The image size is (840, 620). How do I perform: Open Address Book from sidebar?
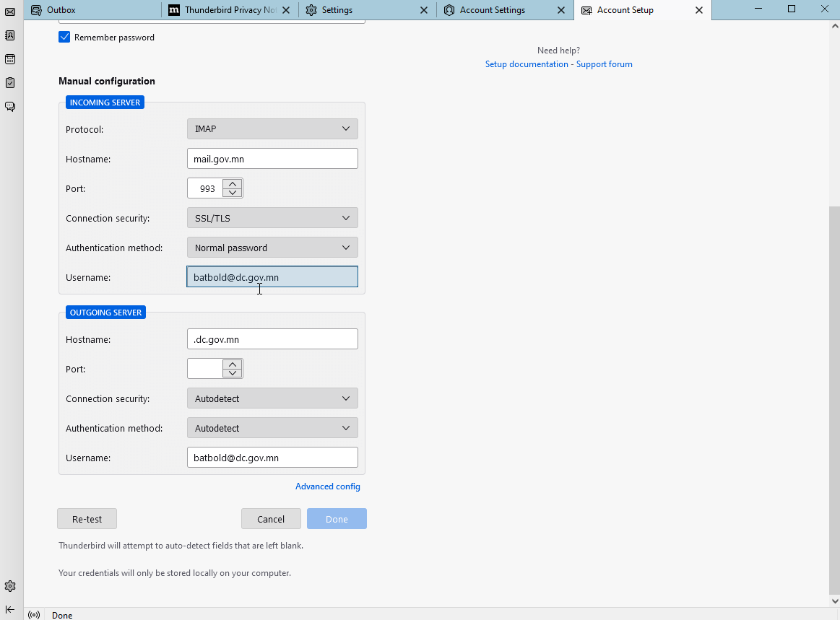coord(10,35)
